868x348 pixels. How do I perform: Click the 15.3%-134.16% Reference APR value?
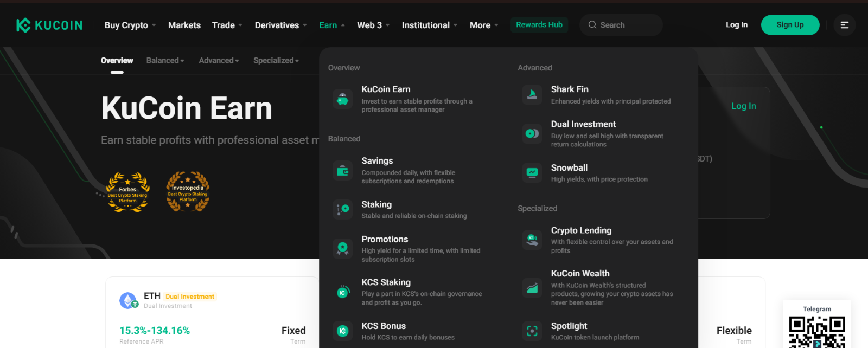click(x=155, y=331)
